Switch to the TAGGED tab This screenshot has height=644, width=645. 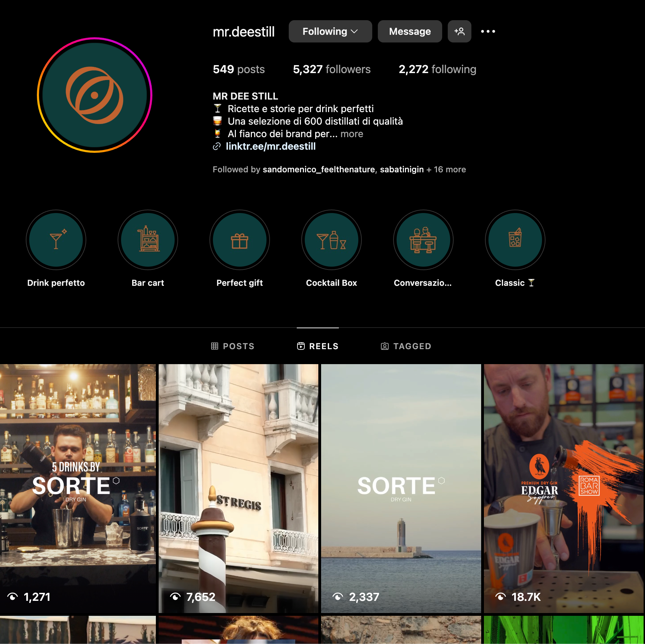[406, 346]
